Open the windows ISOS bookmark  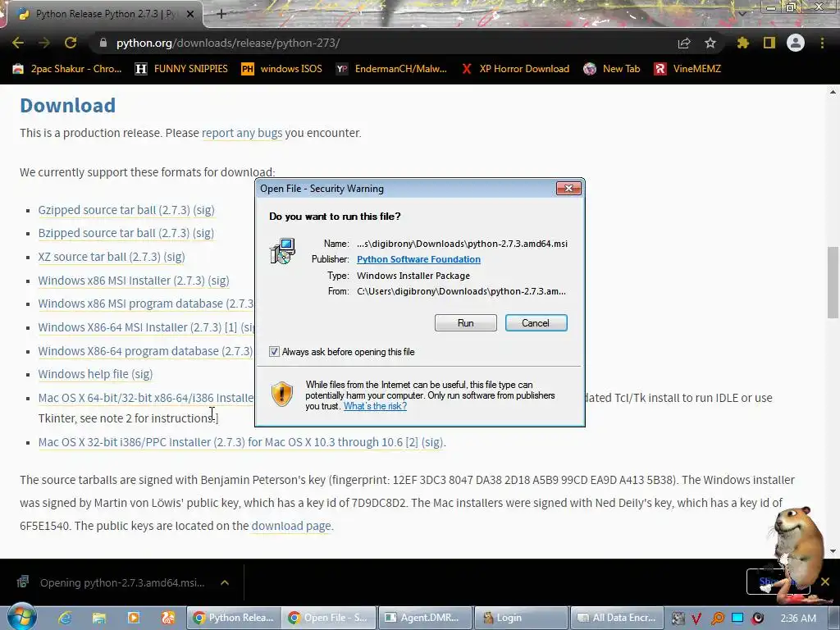282,69
